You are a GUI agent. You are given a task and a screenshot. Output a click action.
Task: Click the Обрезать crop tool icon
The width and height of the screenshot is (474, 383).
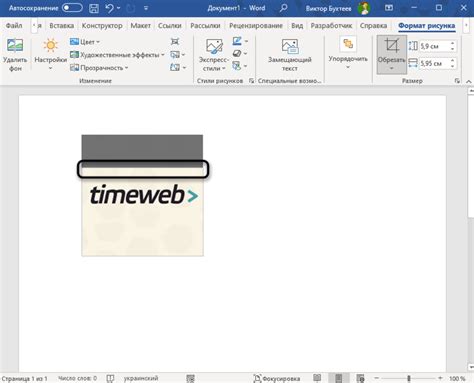point(392,45)
